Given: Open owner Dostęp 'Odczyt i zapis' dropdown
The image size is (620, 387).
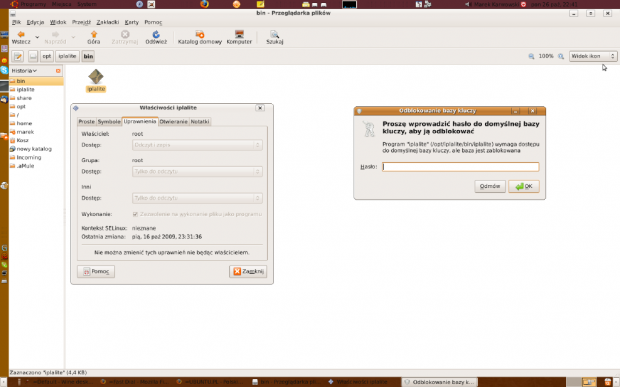Looking at the screenshot, I should click(x=197, y=145).
